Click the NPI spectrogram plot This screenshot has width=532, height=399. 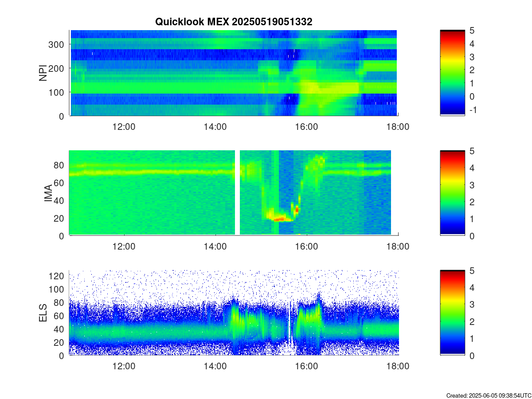[x=234, y=73]
